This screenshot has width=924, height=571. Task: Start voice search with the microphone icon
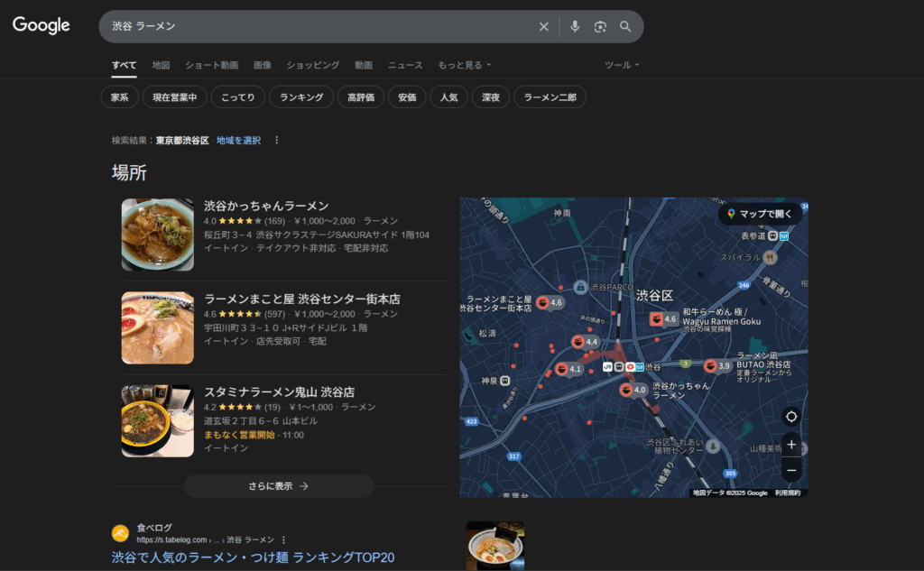(x=575, y=26)
